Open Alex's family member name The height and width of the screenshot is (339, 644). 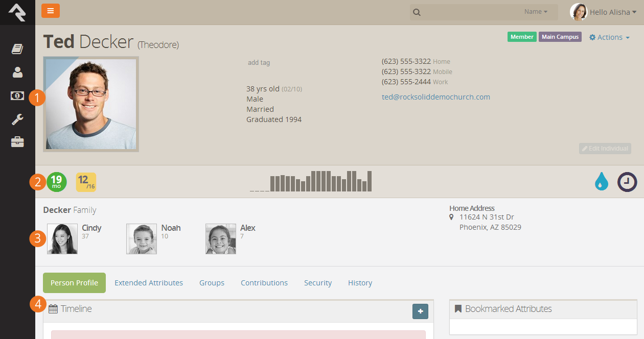[x=248, y=228]
